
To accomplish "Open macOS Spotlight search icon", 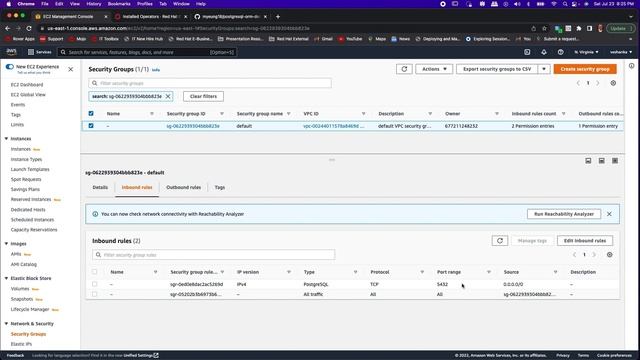I will [565, 4].
